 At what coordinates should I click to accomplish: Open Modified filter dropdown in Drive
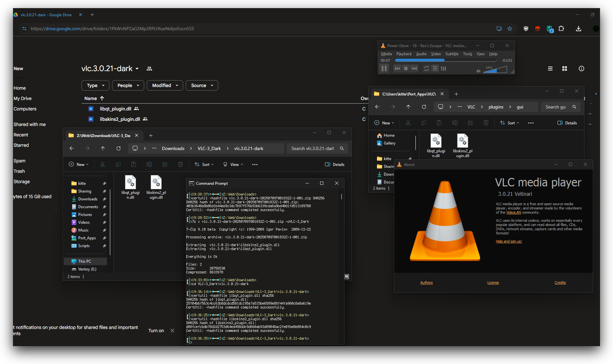tap(165, 85)
